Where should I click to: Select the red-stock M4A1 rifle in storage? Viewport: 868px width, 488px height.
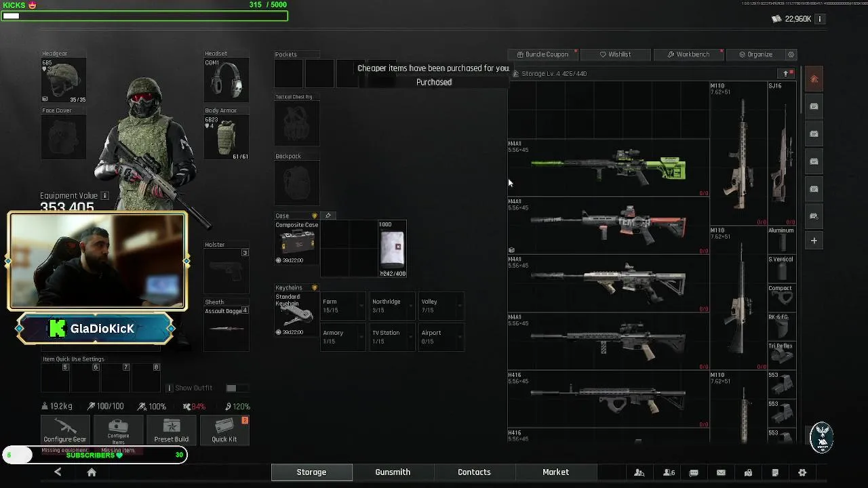608,226
